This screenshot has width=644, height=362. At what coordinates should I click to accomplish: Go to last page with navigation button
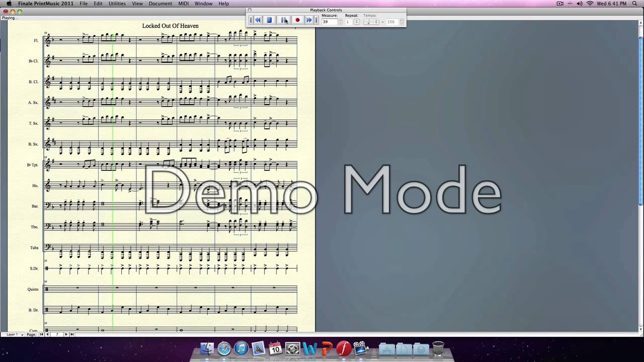[72, 334]
